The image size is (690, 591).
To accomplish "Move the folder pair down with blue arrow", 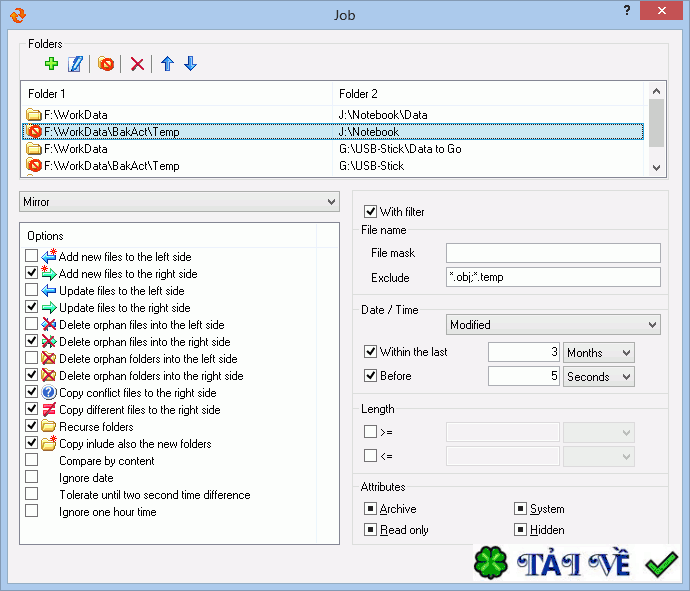I will pos(190,64).
